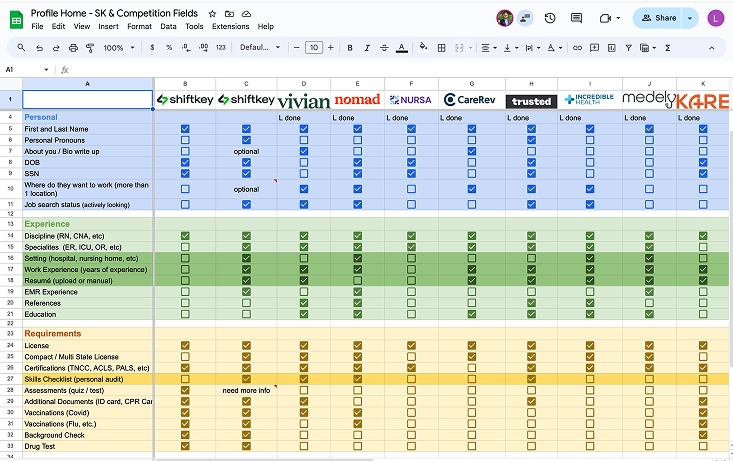
Task: Start a meeting with camera button
Action: pos(610,18)
